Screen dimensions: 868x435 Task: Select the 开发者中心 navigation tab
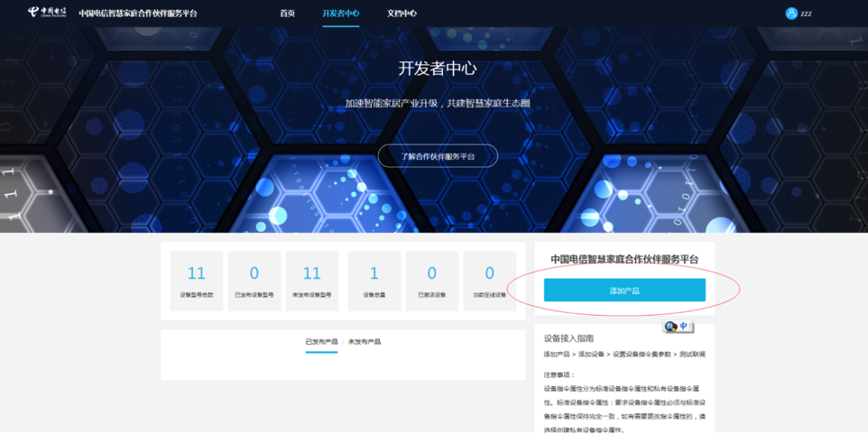tap(340, 14)
